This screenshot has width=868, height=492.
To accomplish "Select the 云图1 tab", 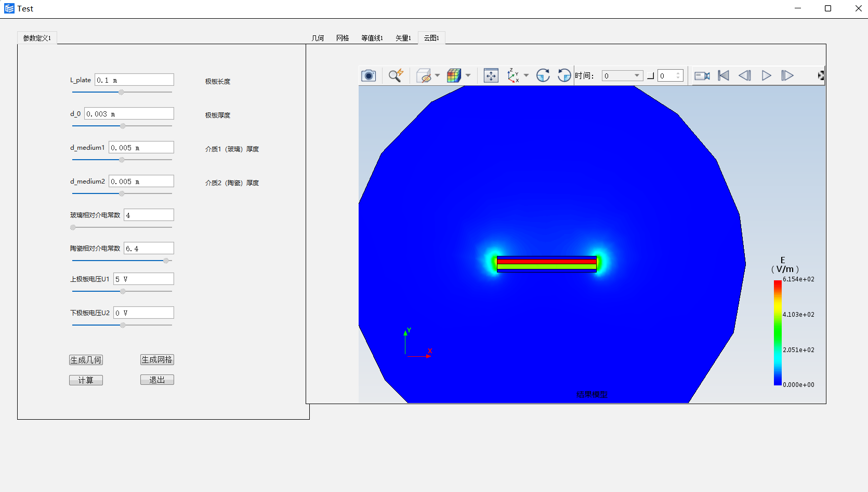I will coord(431,38).
